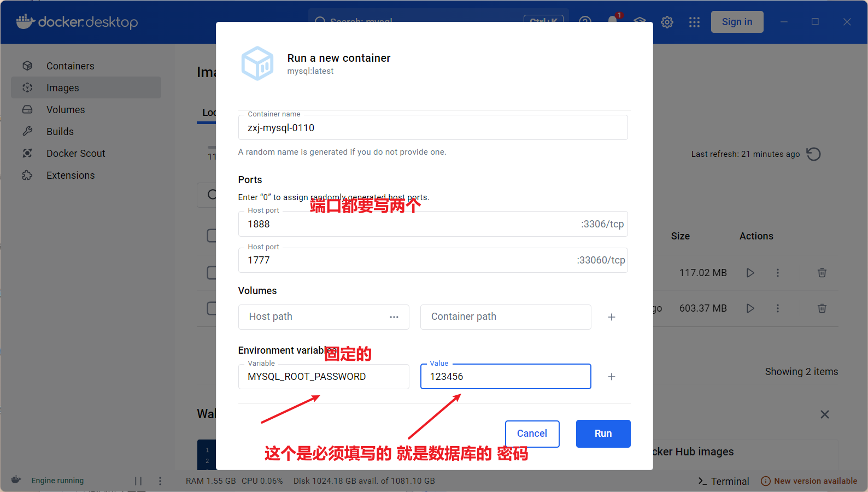The height and width of the screenshot is (492, 868).
Task: Edit the environment Variable name field
Action: [x=324, y=377]
